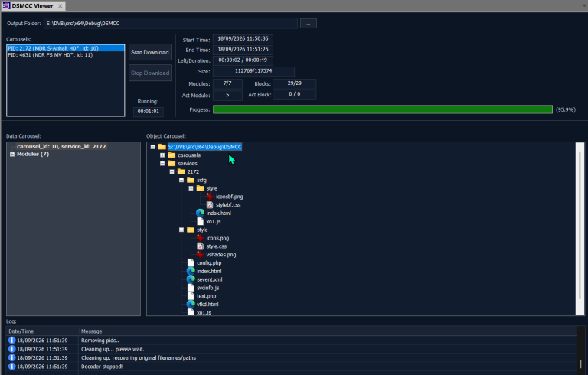Click the text.php file icon

(191, 296)
